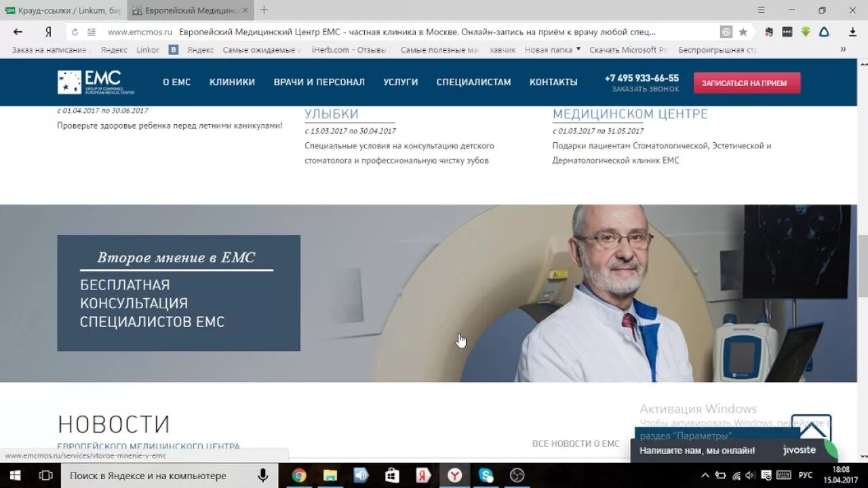Open the 'хавчик' bookmark
Image resolution: width=868 pixels, height=488 pixels.
tap(502, 49)
